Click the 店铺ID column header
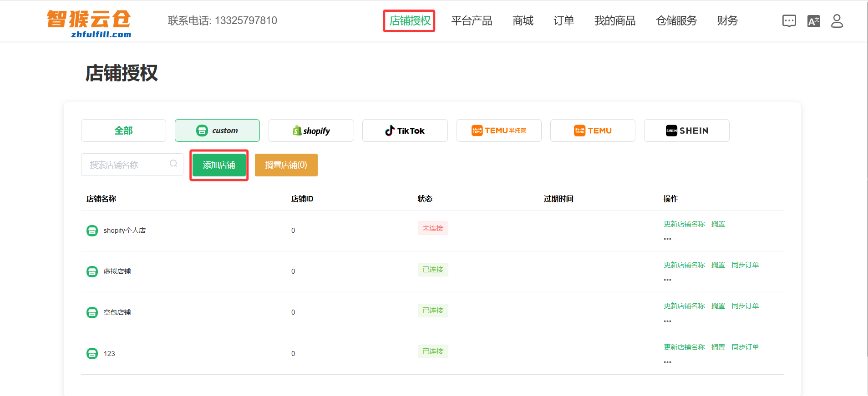The width and height of the screenshot is (868, 396). [x=302, y=199]
